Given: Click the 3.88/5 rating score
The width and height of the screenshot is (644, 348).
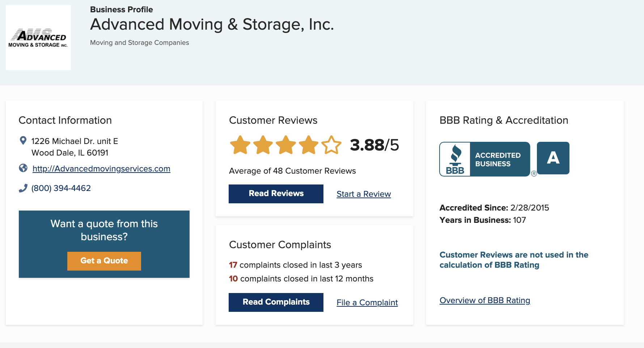Looking at the screenshot, I should (374, 145).
